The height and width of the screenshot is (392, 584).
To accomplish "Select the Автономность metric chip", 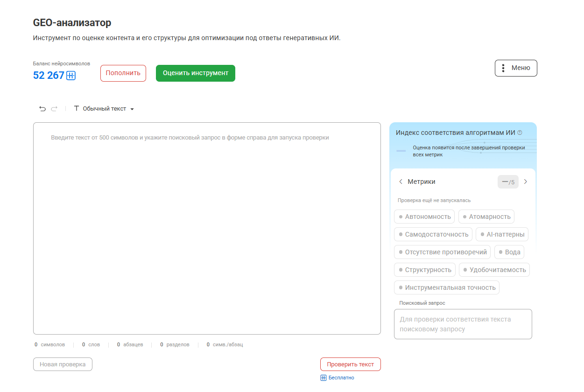I will pyautogui.click(x=424, y=217).
